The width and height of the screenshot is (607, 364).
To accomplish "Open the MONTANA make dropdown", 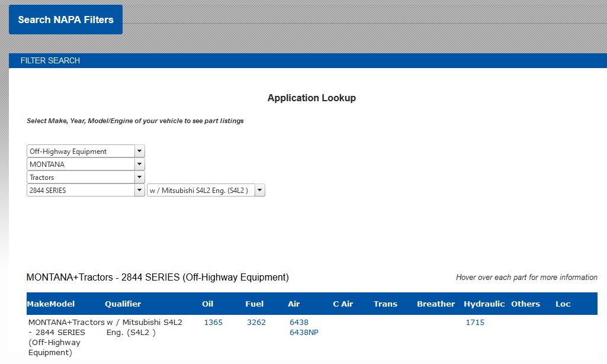I will tap(85, 165).
